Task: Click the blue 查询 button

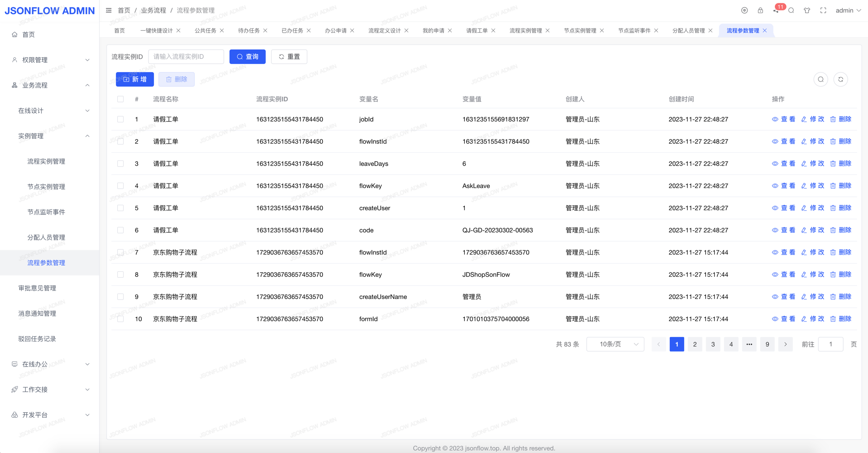Action: [x=247, y=57]
